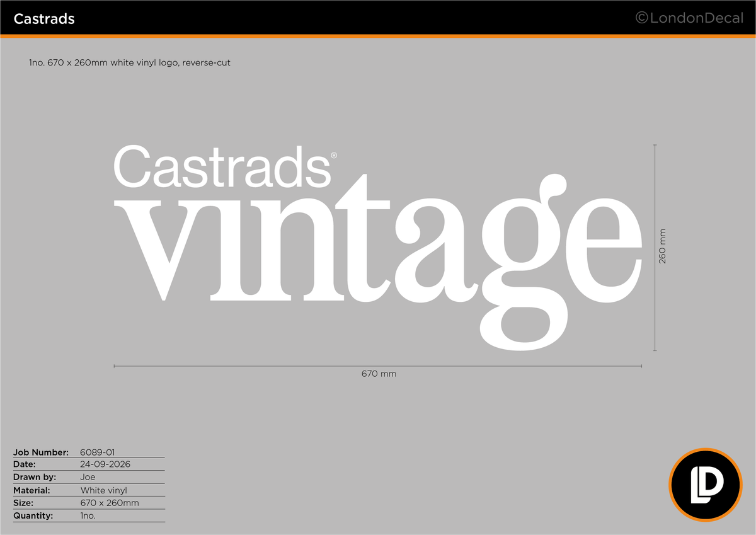This screenshot has height=535, width=756.
Task: Click the Castrads title in header bar
Action: (x=44, y=19)
